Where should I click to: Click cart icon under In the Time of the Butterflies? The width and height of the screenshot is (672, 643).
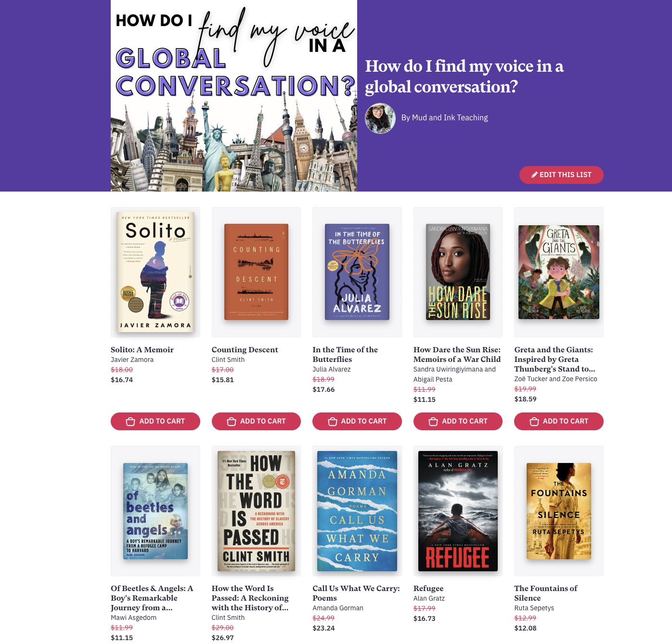(332, 422)
